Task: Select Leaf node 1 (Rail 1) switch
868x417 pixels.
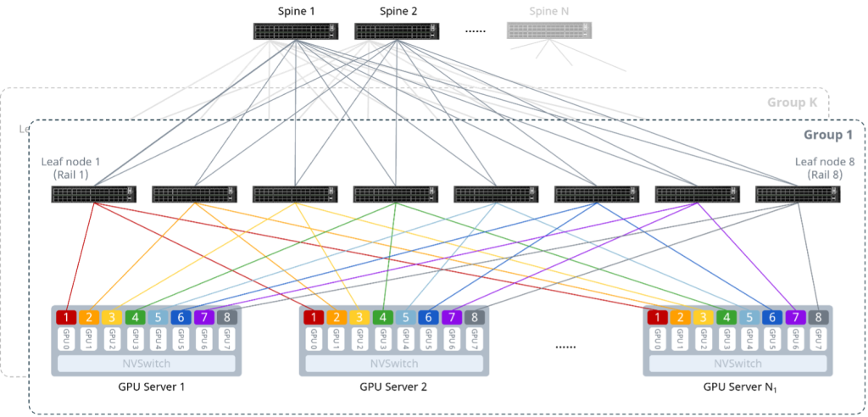Action: tap(94, 194)
